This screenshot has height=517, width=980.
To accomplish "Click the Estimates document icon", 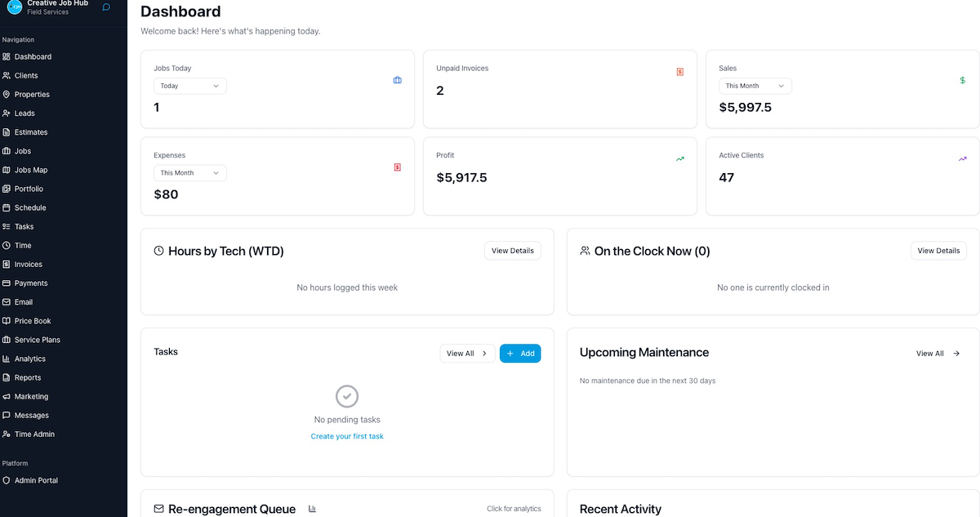I will click(x=8, y=131).
